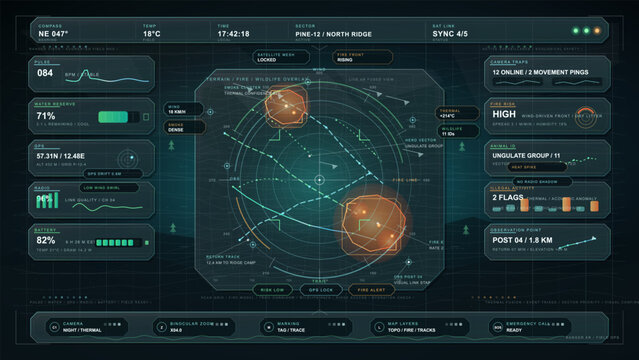Select the C1 Camera mode icon

54,327
